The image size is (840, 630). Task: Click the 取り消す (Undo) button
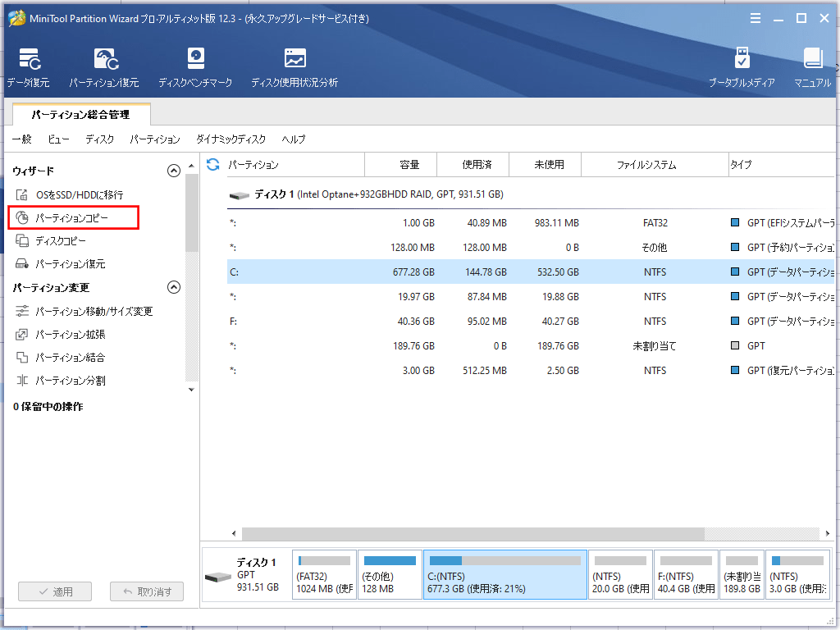147,591
